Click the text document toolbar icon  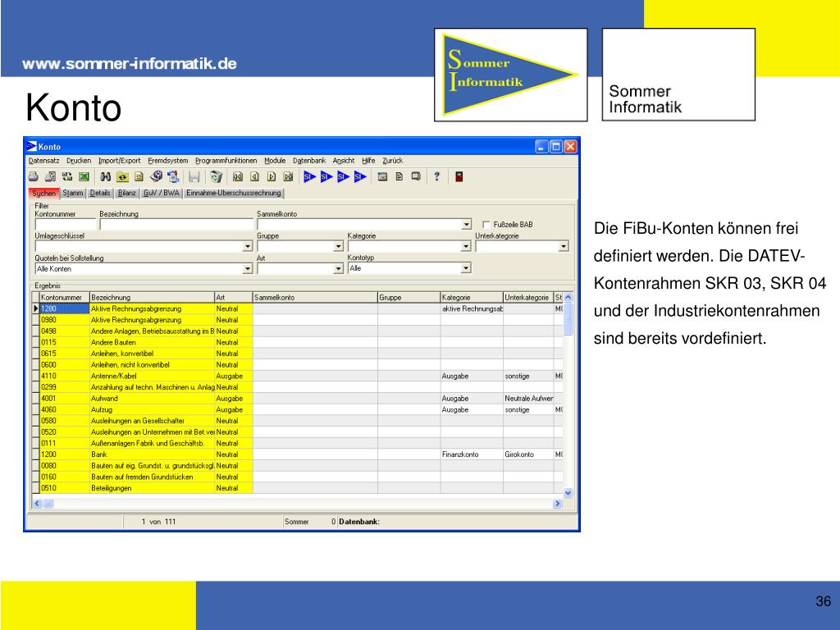[x=399, y=176]
